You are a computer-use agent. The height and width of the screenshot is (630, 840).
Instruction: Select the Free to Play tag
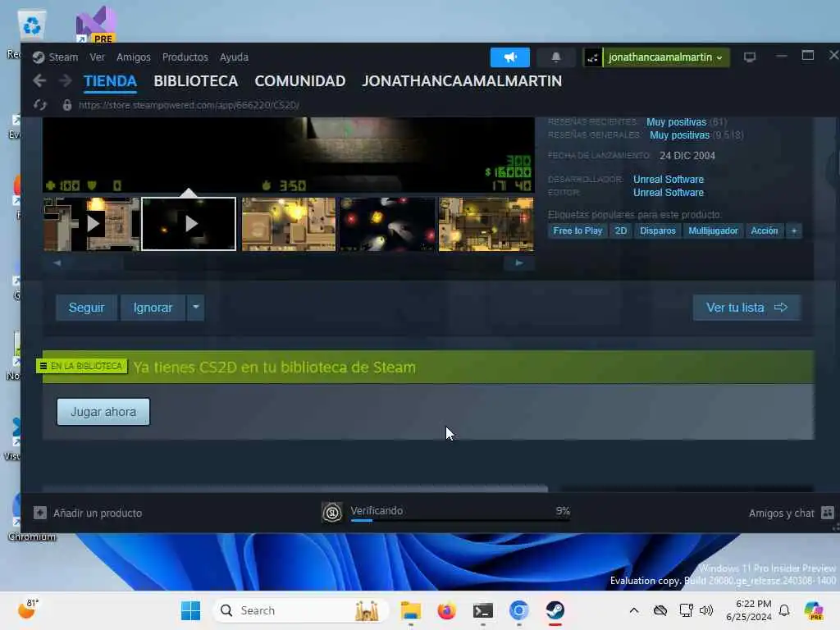pos(577,231)
